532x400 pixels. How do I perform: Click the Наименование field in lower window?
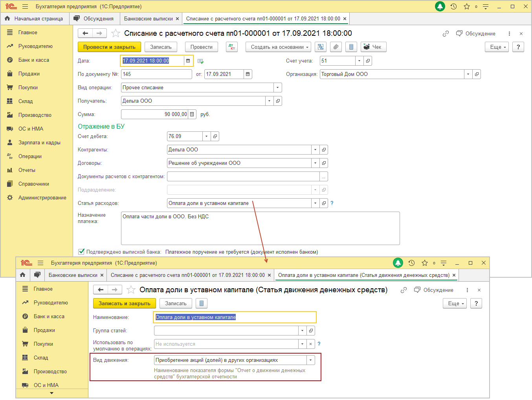pos(235,317)
